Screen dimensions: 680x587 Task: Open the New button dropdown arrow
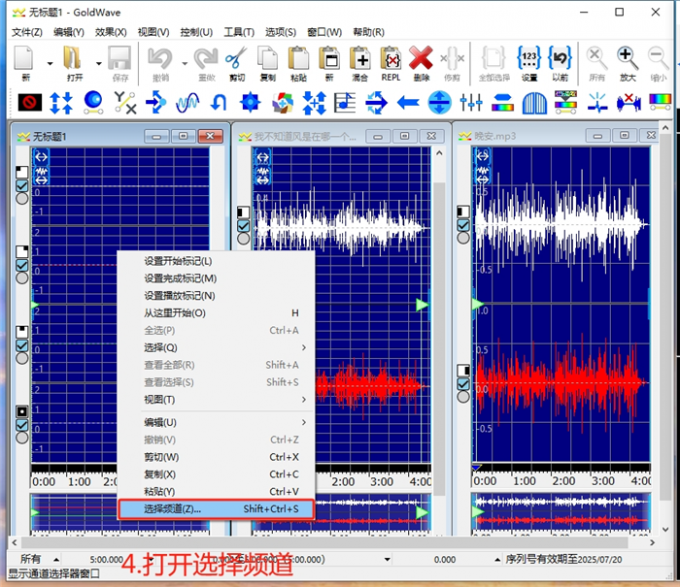coord(50,63)
